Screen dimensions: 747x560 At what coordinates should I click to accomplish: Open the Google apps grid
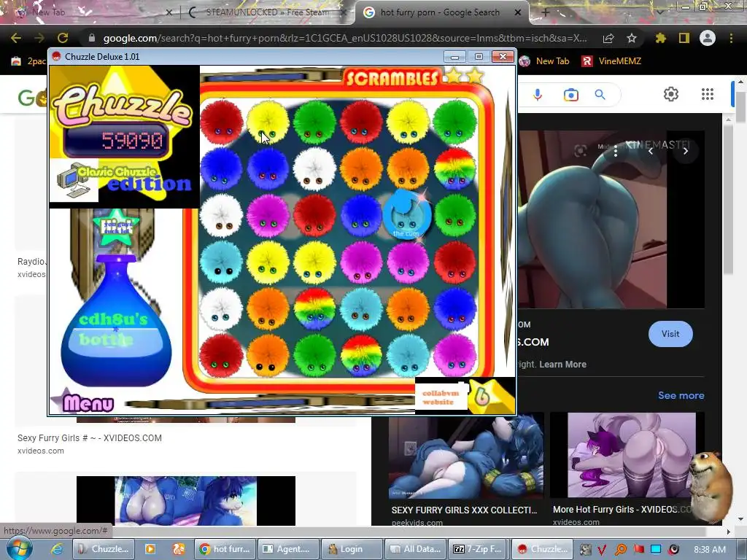click(708, 94)
